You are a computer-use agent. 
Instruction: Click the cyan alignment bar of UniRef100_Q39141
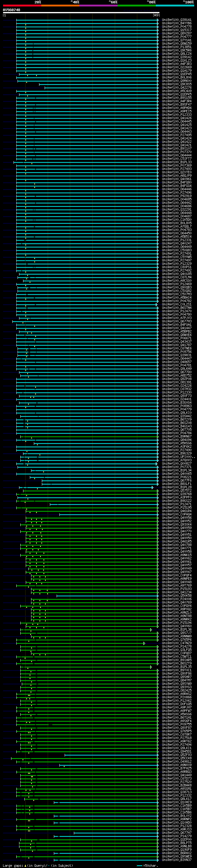87,20
